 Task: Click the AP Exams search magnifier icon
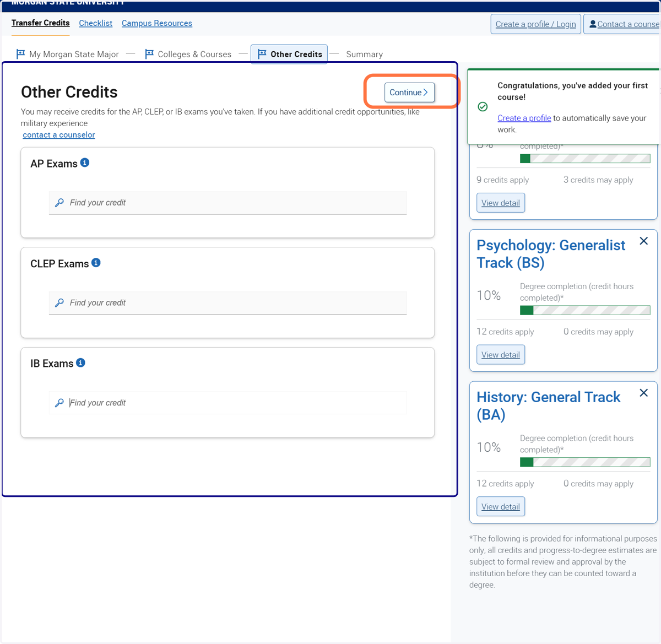coord(59,203)
